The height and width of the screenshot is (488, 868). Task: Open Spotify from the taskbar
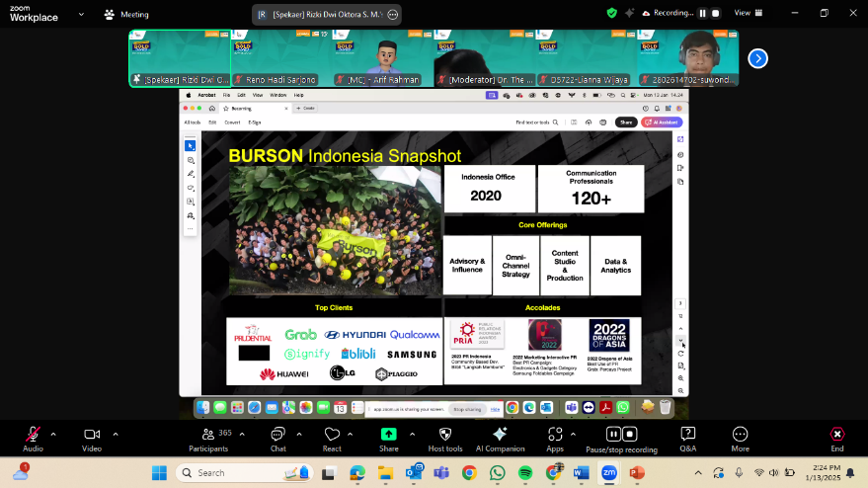coord(525,472)
